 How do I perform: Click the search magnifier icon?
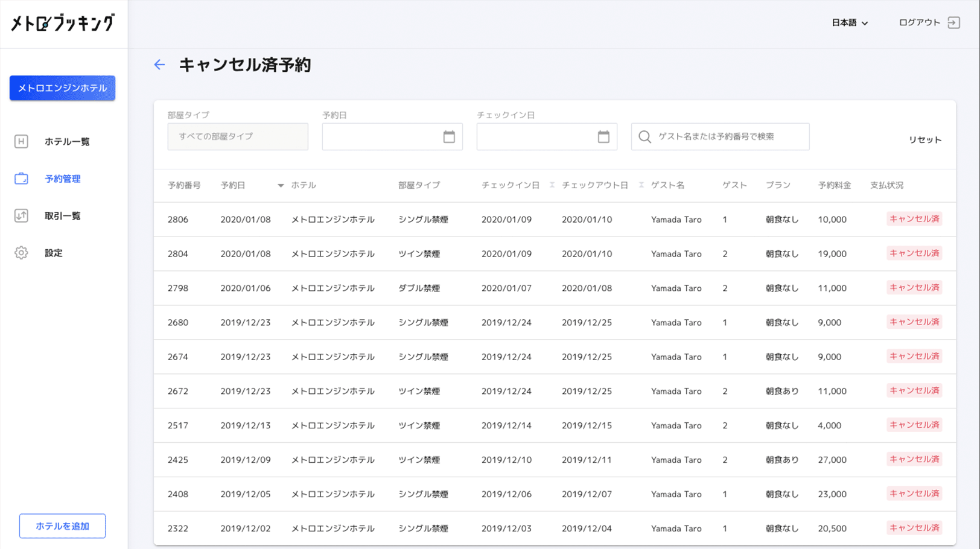[x=644, y=137]
